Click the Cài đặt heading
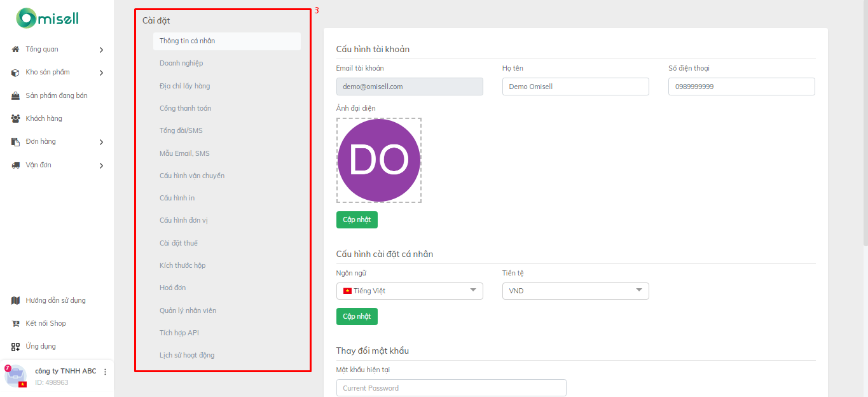The width and height of the screenshot is (868, 397). 156,21
